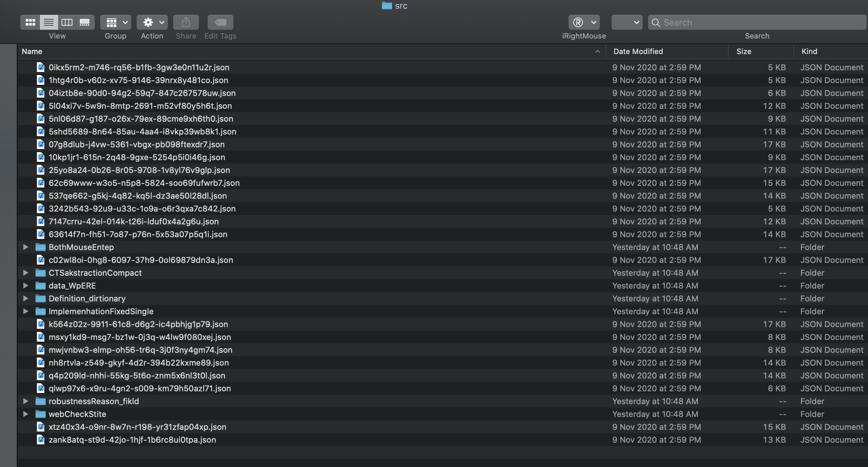This screenshot has height=467, width=868.
Task: Switch to column view
Action: coord(67,22)
